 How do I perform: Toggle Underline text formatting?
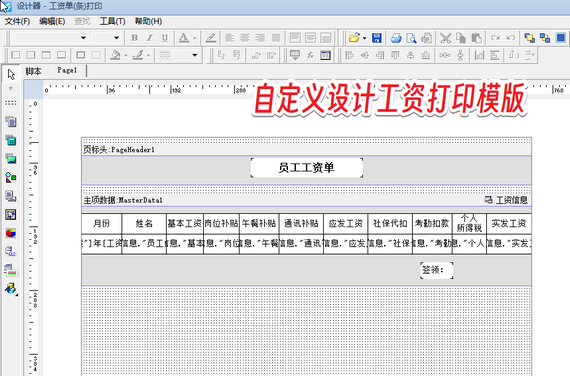pos(165,38)
